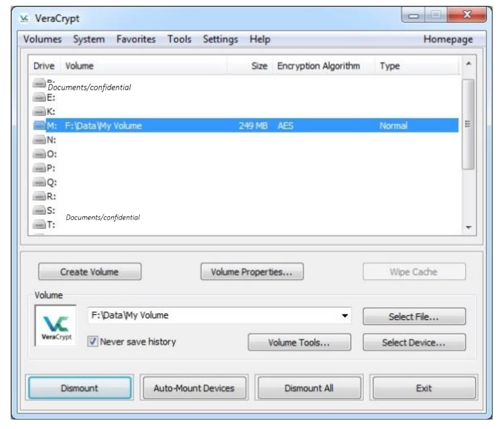The image size is (504, 429).
Task: Select the K: drive icon
Action: pyautogui.click(x=39, y=111)
